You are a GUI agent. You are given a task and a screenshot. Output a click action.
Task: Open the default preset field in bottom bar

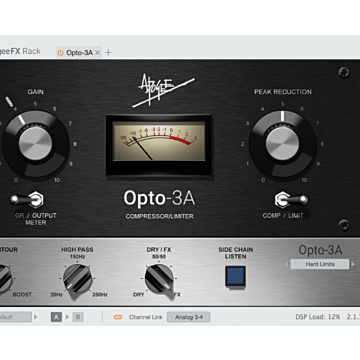click(x=16, y=317)
